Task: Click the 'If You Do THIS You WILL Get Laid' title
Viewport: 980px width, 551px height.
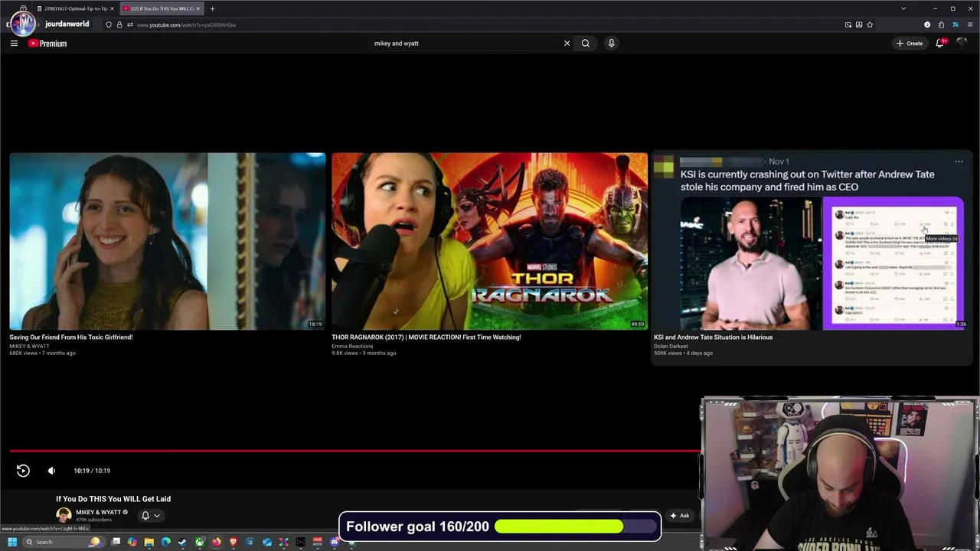Action: [113, 499]
